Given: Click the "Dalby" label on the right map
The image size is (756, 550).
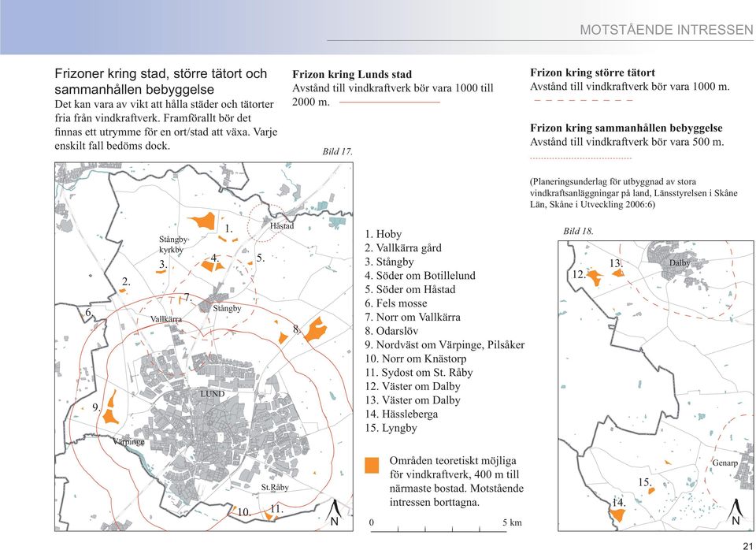Looking at the screenshot, I should (x=680, y=263).
